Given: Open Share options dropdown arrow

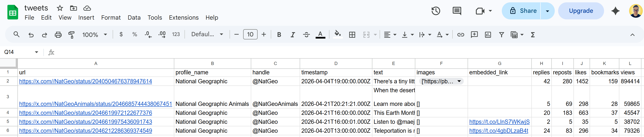Looking at the screenshot, I should pos(547,11).
